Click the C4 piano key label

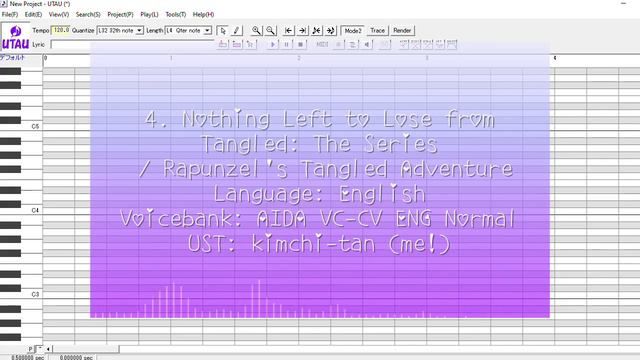click(35, 210)
